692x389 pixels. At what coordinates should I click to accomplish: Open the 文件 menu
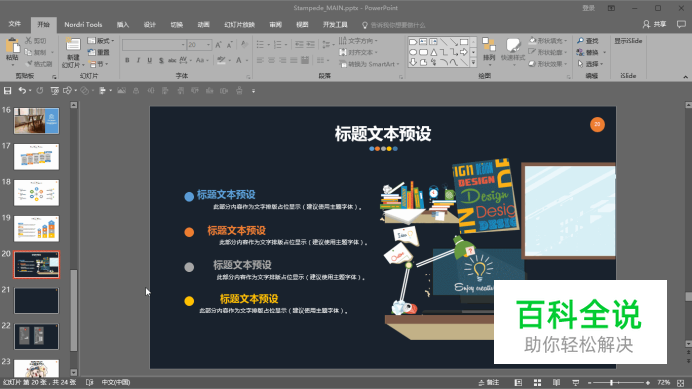(x=15, y=24)
